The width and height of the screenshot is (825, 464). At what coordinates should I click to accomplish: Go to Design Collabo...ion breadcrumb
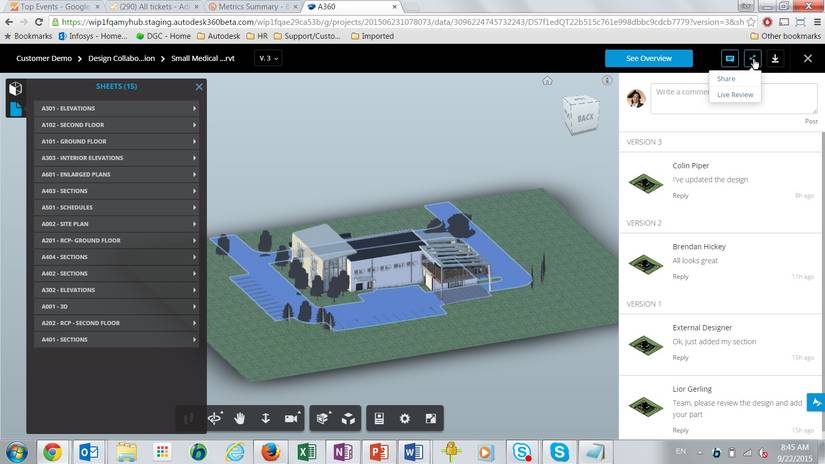pos(122,58)
